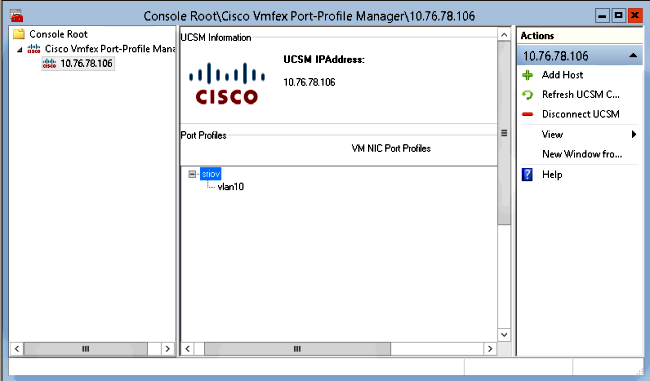The image size is (650, 381).
Task: Click center pane vertical scroll down arrow
Action: coord(504,335)
